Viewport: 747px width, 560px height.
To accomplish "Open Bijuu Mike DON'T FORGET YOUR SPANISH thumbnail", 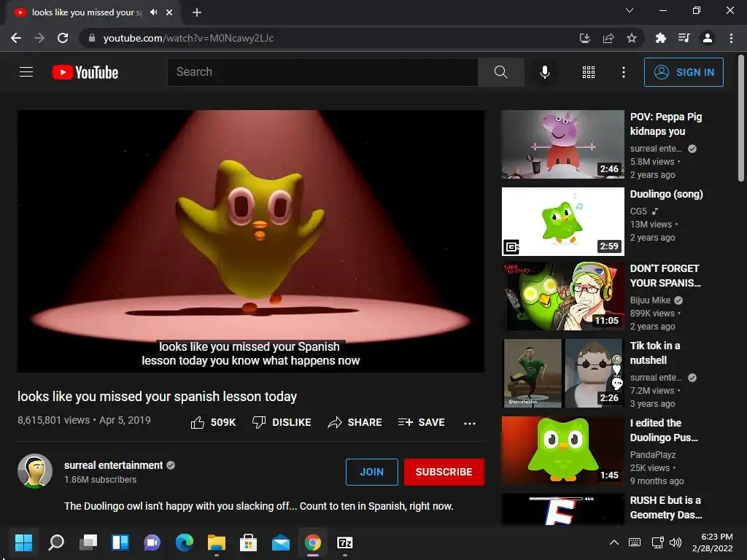I will click(x=562, y=296).
